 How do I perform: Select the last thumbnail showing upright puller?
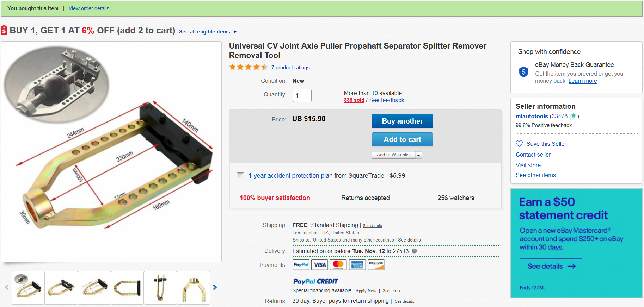[193, 288]
